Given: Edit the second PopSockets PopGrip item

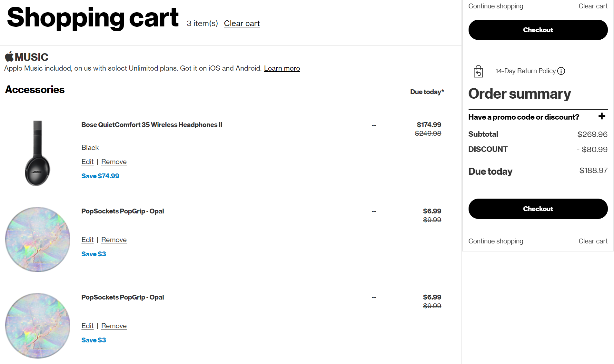Looking at the screenshot, I should [x=87, y=326].
